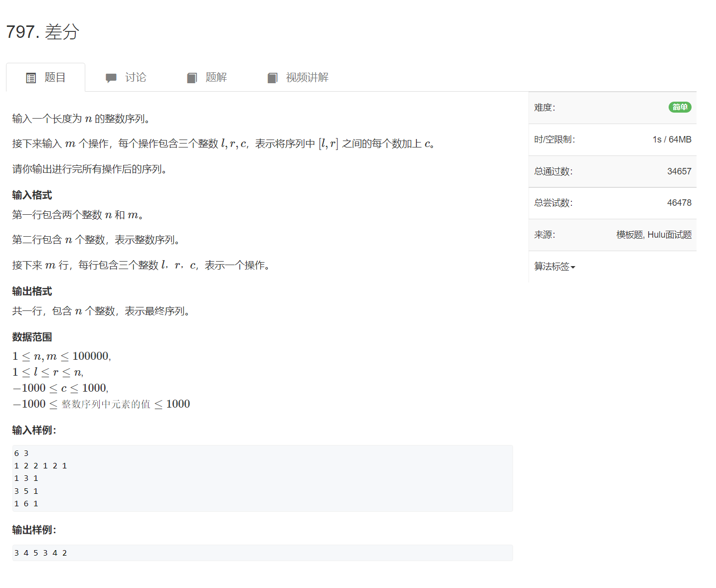Click the 输出样例 code block
This screenshot has width=716, height=588.
[262, 553]
